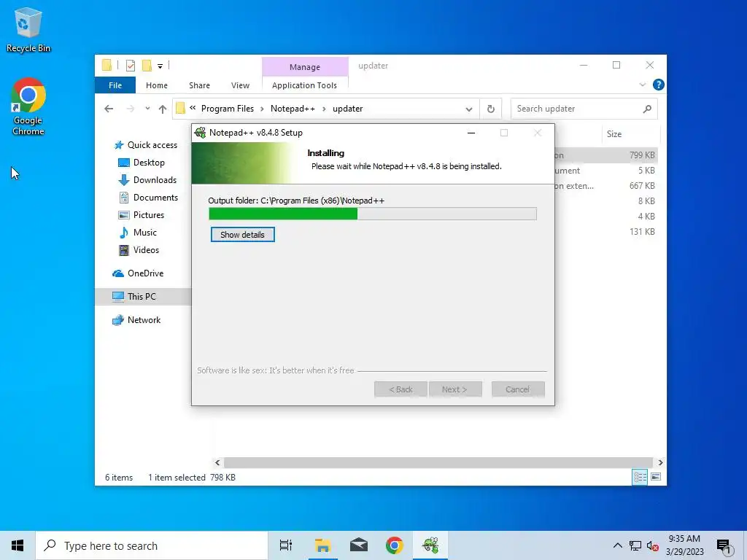Open dropdown arrow after Program Files breadcrumb
747x560 pixels.
pyautogui.click(x=262, y=109)
